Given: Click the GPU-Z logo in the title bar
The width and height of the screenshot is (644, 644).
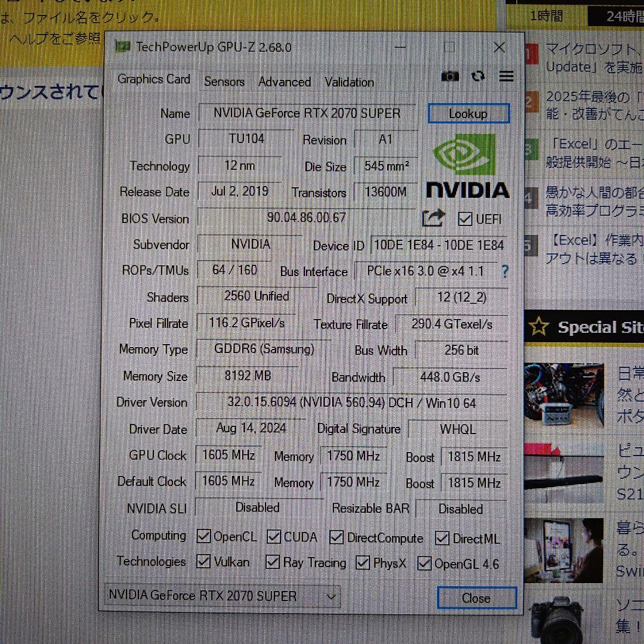Looking at the screenshot, I should [x=123, y=47].
